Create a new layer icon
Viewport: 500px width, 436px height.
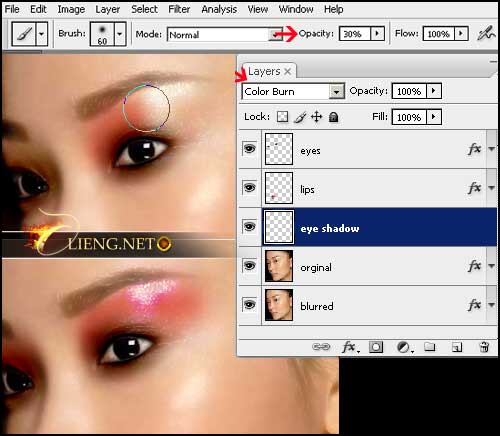(x=457, y=347)
